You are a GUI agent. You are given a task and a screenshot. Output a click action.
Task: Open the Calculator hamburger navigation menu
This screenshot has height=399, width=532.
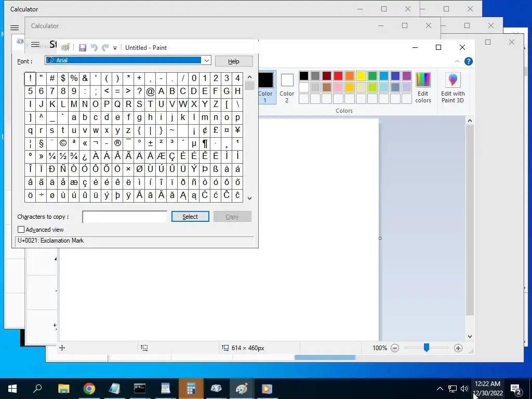[x=14, y=28]
